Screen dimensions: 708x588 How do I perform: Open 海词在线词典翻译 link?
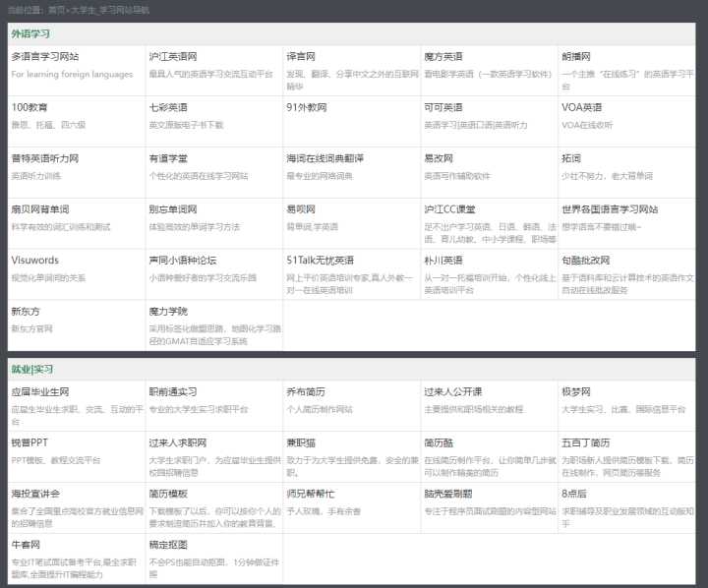[x=325, y=158]
